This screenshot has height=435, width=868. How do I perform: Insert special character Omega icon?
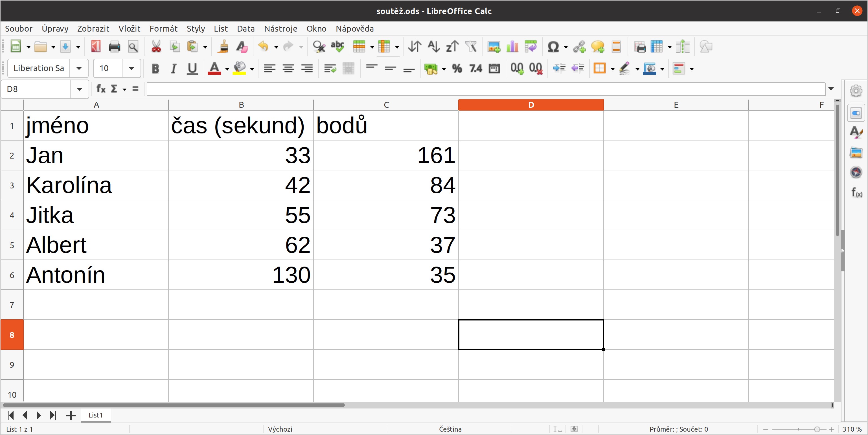553,47
